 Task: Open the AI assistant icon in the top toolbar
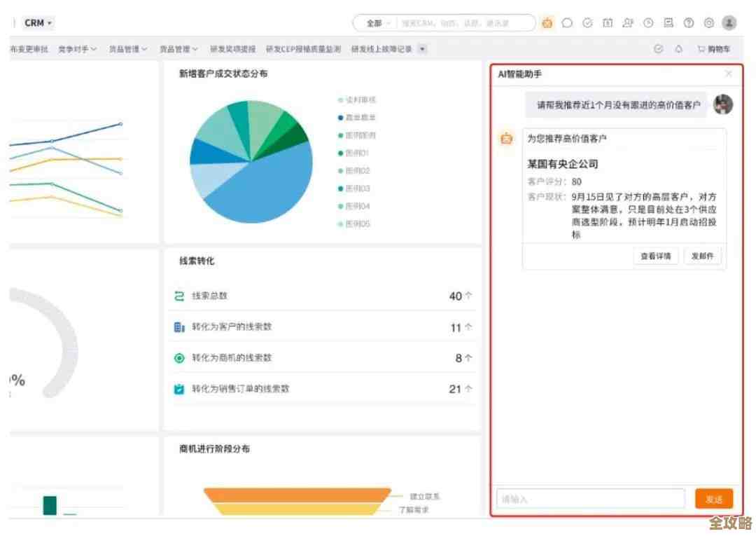coord(547,22)
